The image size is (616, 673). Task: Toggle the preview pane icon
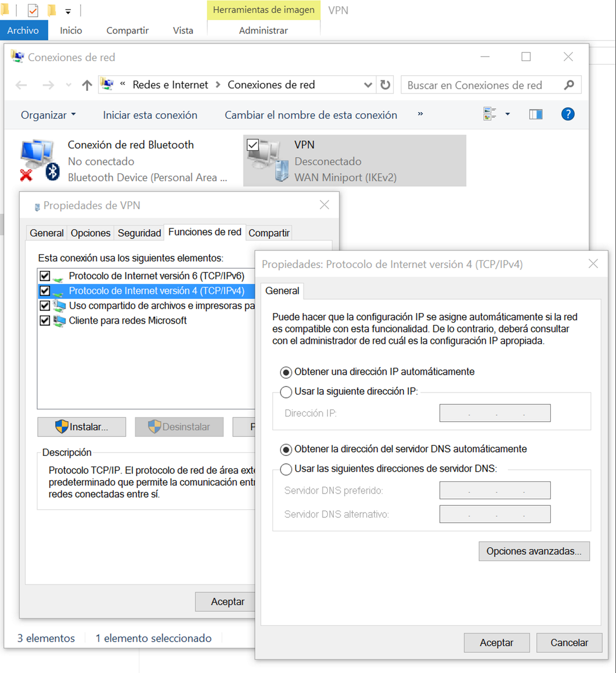tap(535, 114)
